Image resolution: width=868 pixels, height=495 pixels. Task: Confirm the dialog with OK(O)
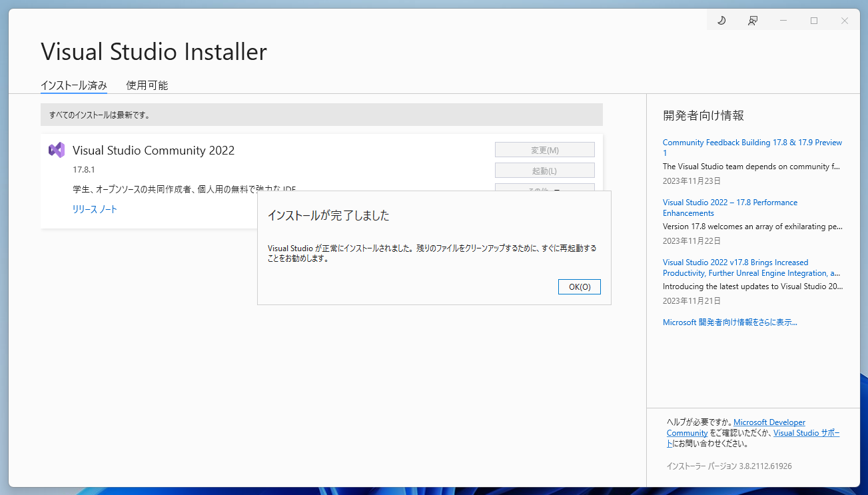point(580,286)
